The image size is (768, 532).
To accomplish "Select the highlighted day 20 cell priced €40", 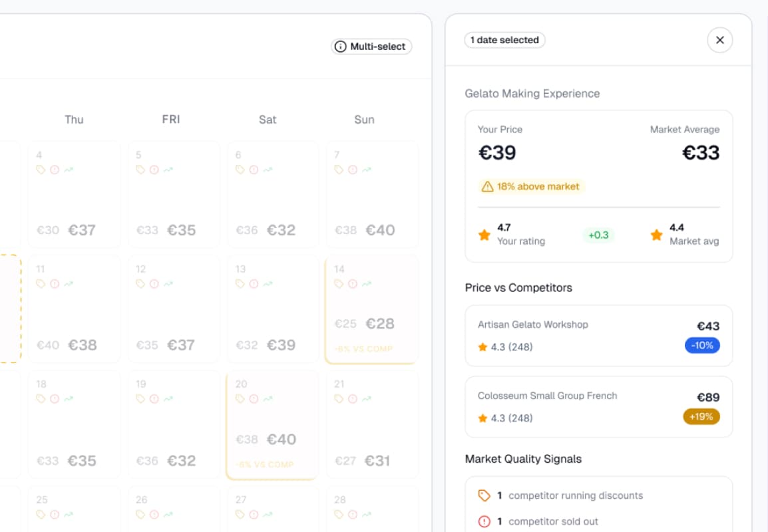I will 272,426.
